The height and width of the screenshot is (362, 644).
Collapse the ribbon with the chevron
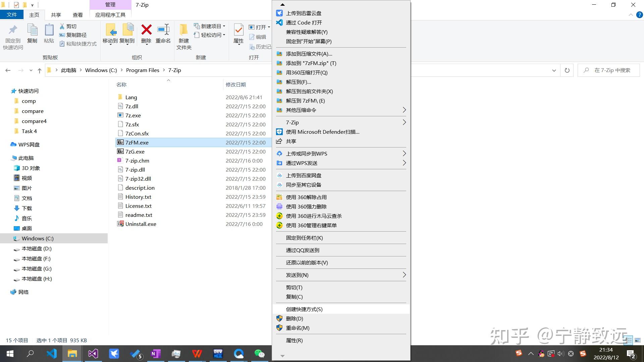coord(631,15)
